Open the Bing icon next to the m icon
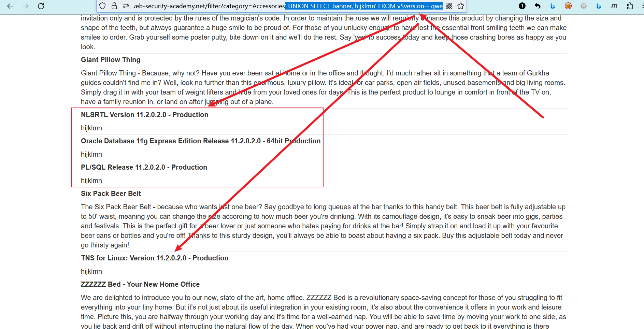 pos(599,6)
